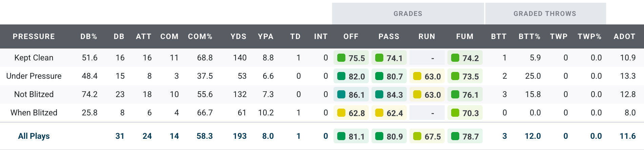Select the When Blitzed row label
The image size is (644, 150).
34,113
